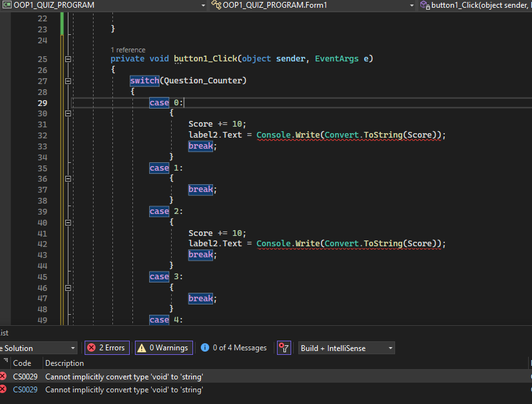
Task: Click the C# project icon in navigation bar
Action: point(6,5)
